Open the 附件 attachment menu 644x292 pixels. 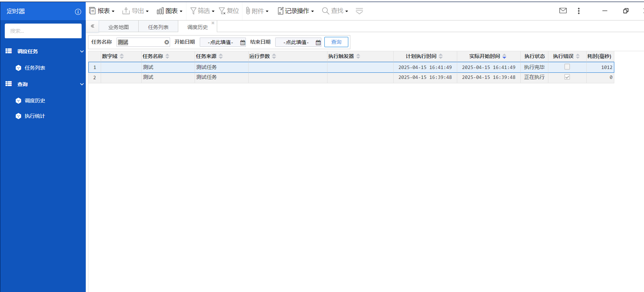tap(257, 11)
